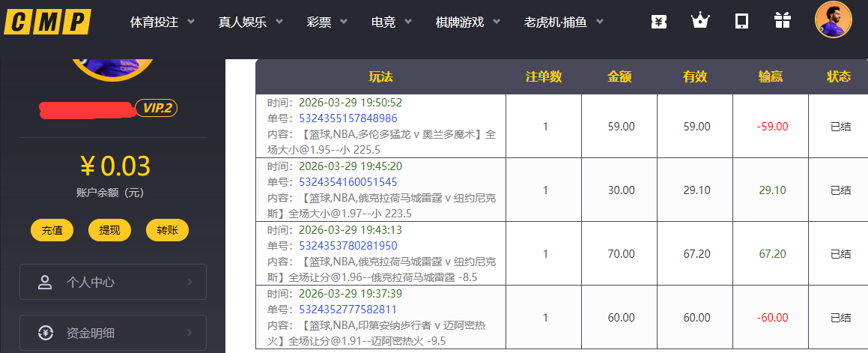Click the -60.00 loss value
Image resolution: width=868 pixels, height=353 pixels.
772,318
